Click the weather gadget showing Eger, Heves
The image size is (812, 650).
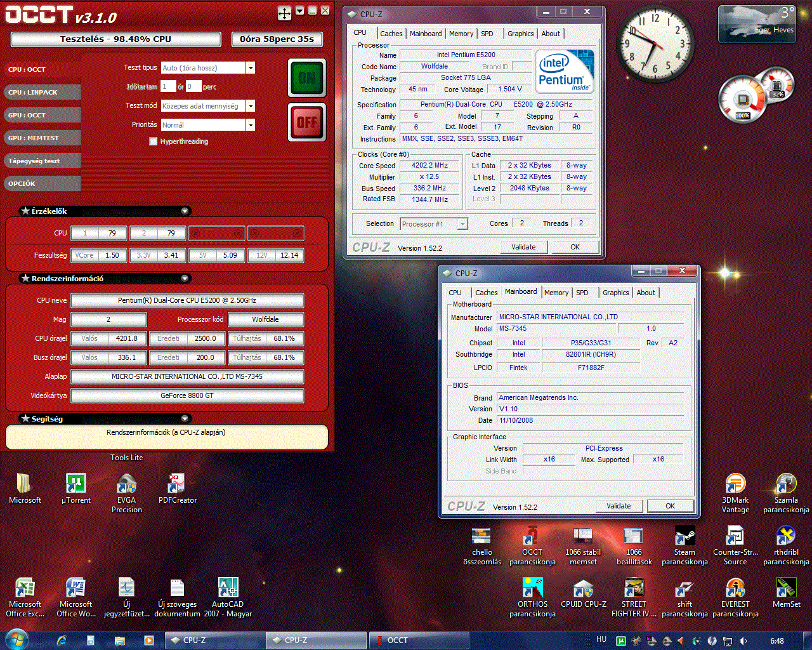click(x=756, y=24)
